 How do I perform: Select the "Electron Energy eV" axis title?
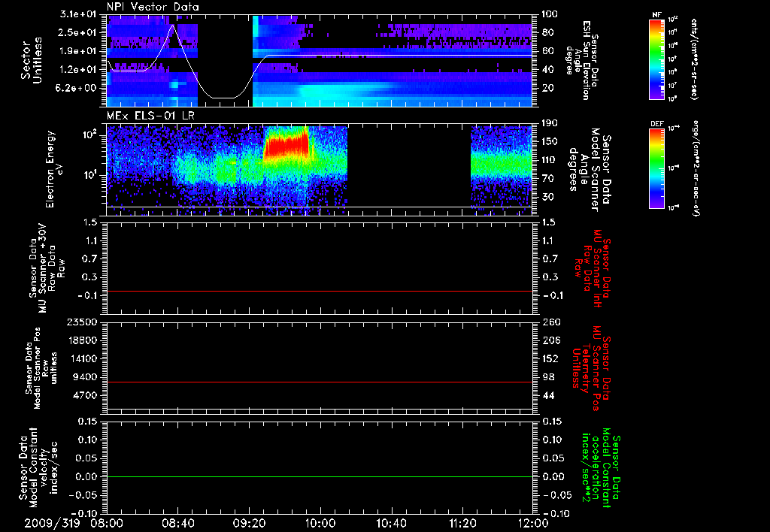(x=56, y=169)
